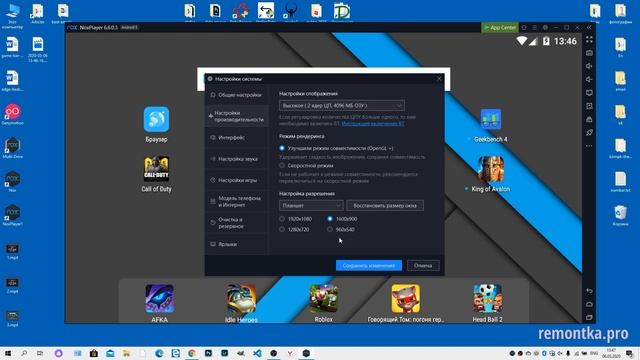This screenshot has width=640, height=360.
Task: Open Visual Studio Code taskbar icon
Action: click(x=257, y=353)
